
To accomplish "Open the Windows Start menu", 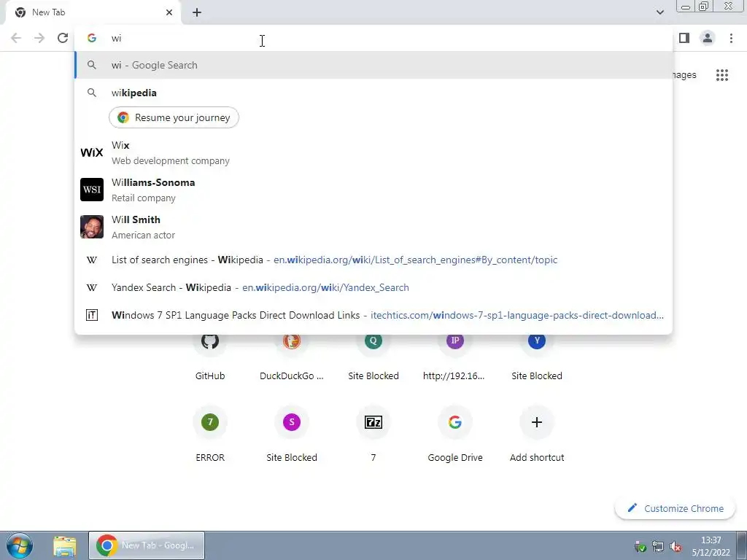I will pos(20,545).
